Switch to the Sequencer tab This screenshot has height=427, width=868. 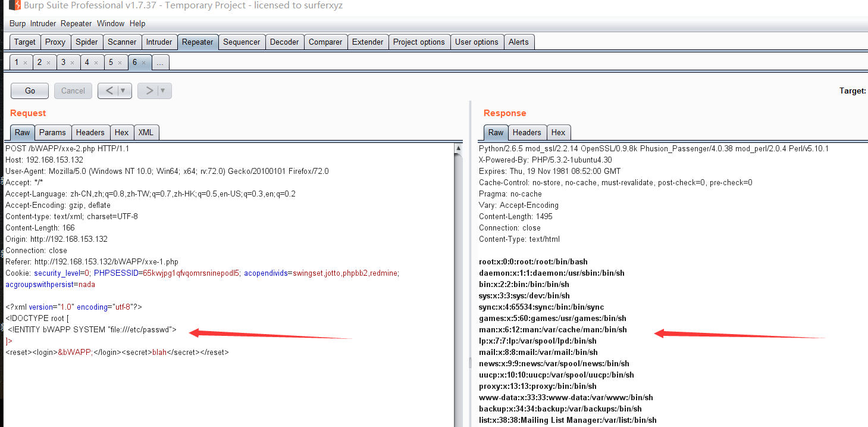click(x=242, y=42)
